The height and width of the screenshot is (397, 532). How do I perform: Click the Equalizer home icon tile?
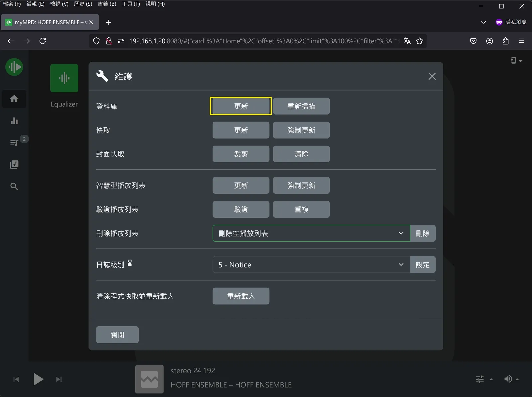tap(64, 78)
